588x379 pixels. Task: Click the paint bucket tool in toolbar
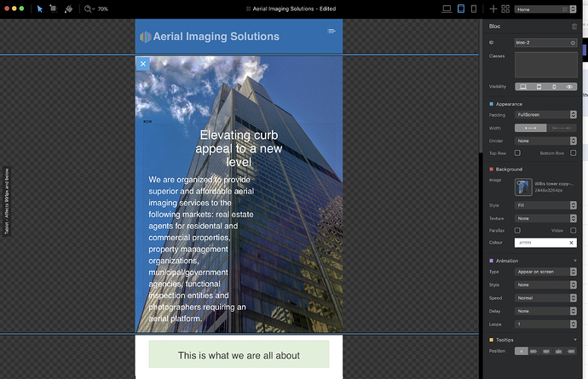[68, 9]
